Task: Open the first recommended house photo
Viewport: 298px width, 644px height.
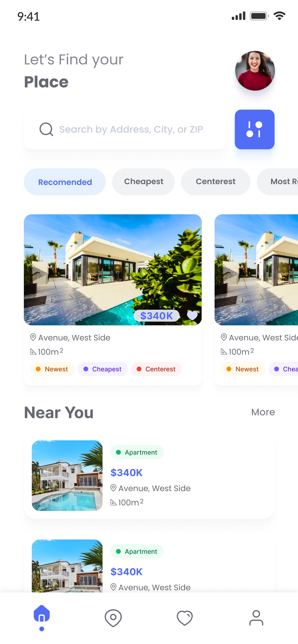Action: (x=113, y=269)
